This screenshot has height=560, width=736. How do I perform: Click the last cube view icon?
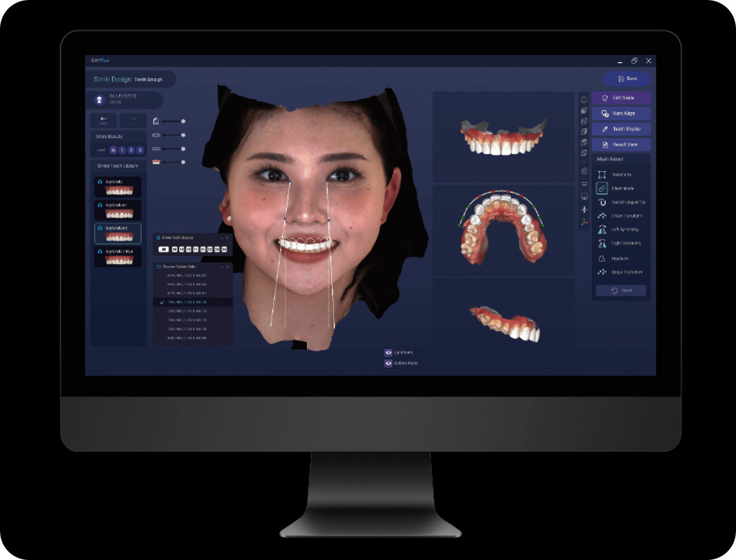click(x=584, y=153)
